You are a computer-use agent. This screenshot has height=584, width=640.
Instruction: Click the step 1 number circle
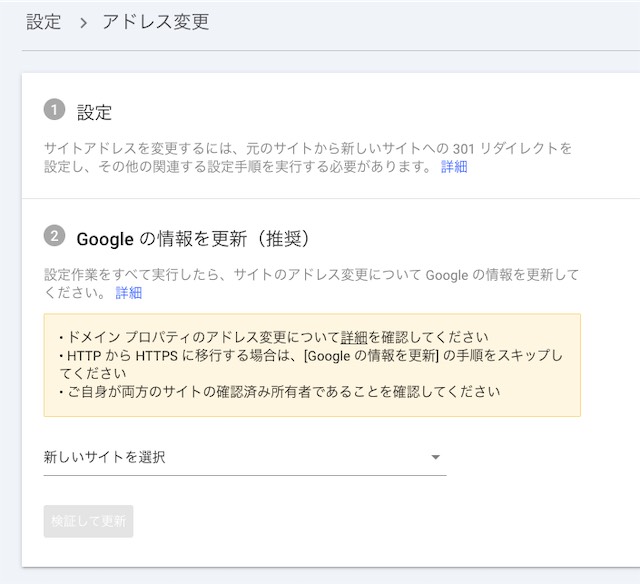tap(54, 111)
